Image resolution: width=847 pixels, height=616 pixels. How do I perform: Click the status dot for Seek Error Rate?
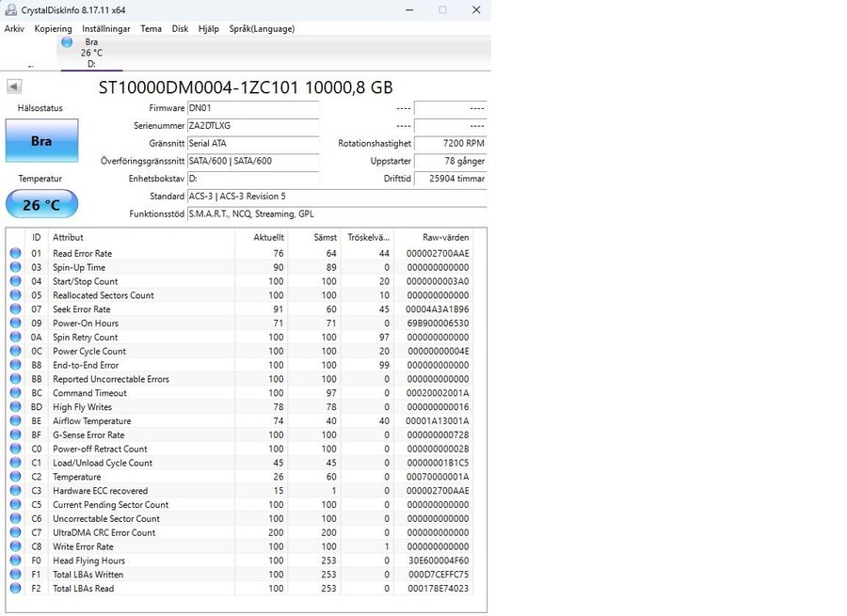point(15,309)
